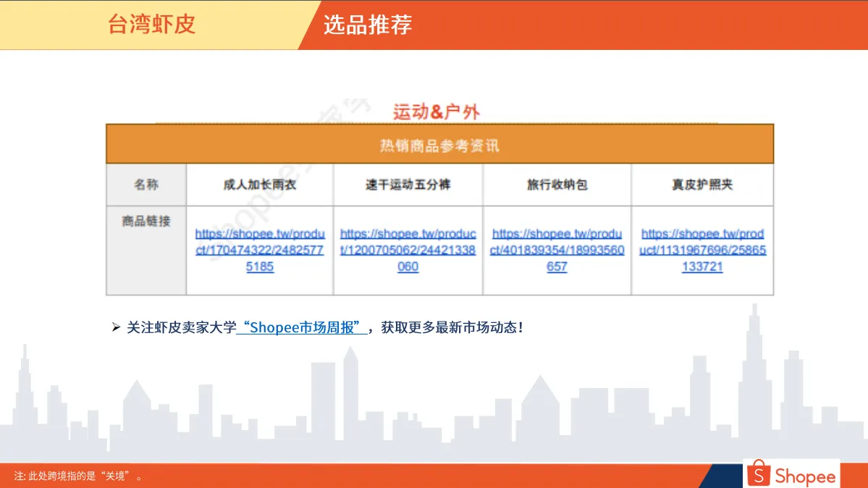
Task: Click the 速干运动五分裤 product name cell
Action: (x=408, y=185)
